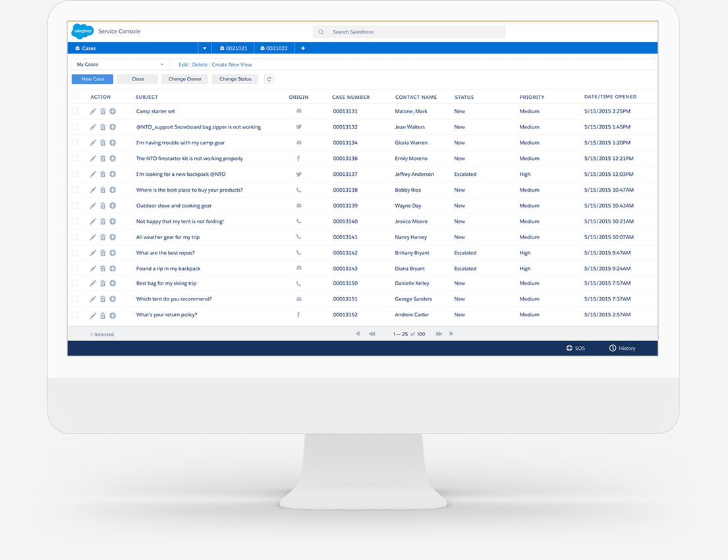728x560 pixels.
Task: Click plus icon for What are the best ropes?
Action: [113, 253]
